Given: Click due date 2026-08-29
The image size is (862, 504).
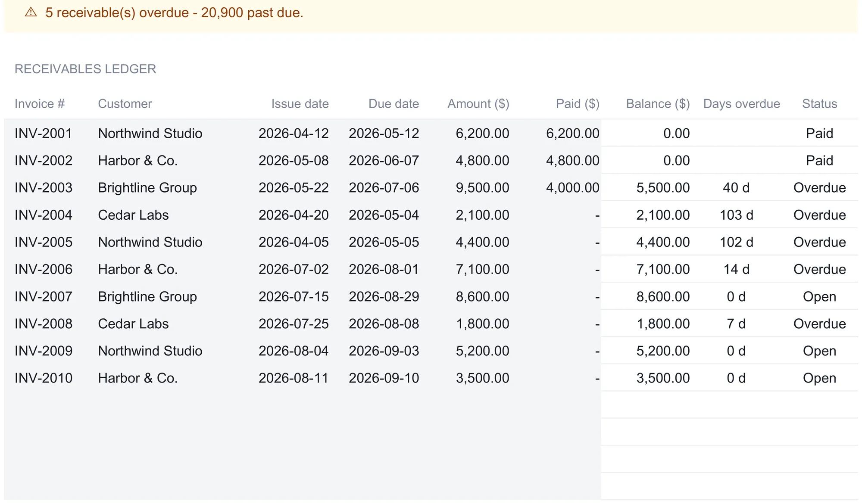Looking at the screenshot, I should click(x=384, y=297).
